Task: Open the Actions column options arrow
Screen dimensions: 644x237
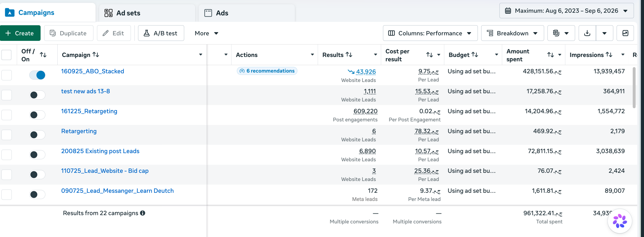Action: [x=312, y=55]
